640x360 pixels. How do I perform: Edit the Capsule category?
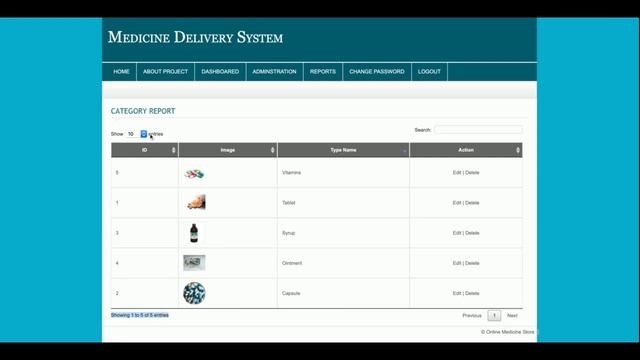click(457, 293)
